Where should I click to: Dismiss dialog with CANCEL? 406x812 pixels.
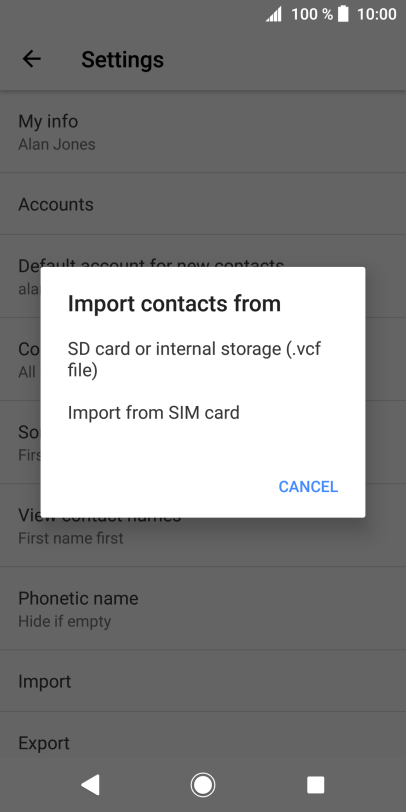(308, 486)
